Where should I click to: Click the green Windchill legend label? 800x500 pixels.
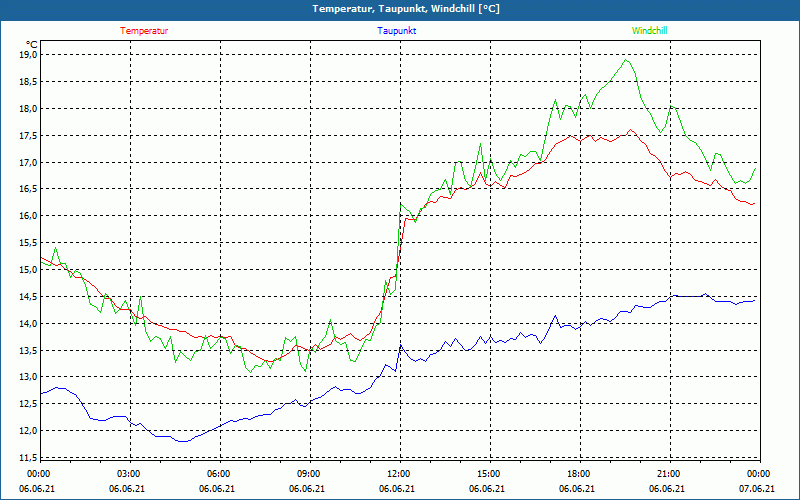click(x=649, y=31)
